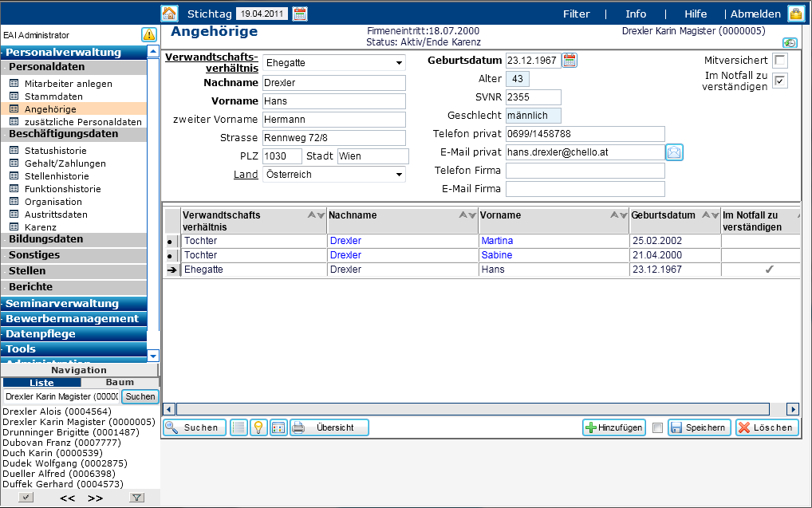Open the Geburtsdatum calendar icon
Viewport: 812px width, 508px height.
(x=570, y=61)
